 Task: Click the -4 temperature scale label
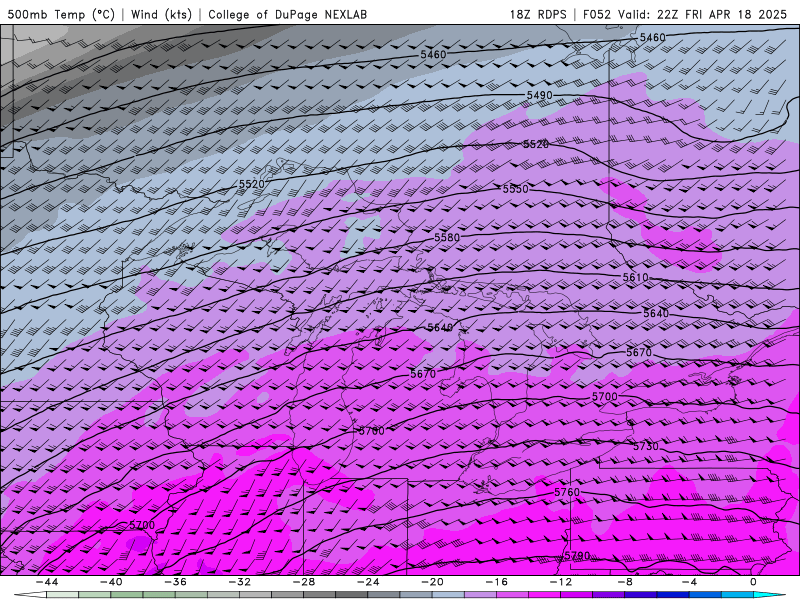pyautogui.click(x=689, y=582)
